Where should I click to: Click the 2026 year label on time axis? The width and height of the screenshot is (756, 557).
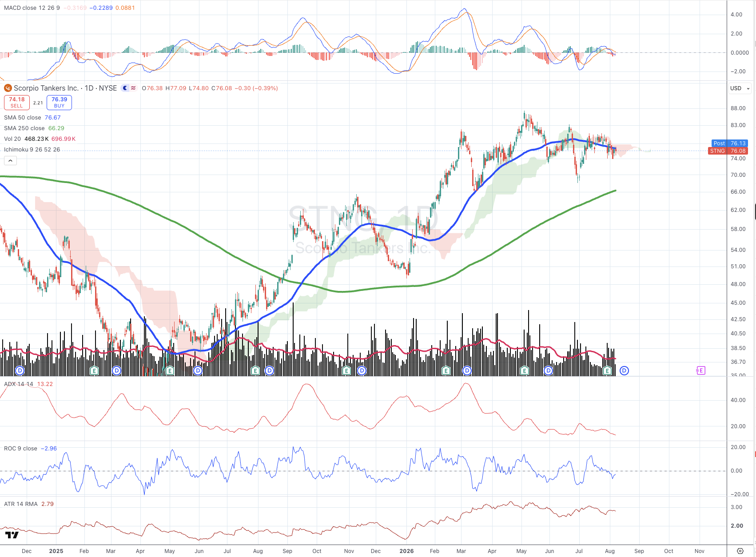click(x=406, y=551)
